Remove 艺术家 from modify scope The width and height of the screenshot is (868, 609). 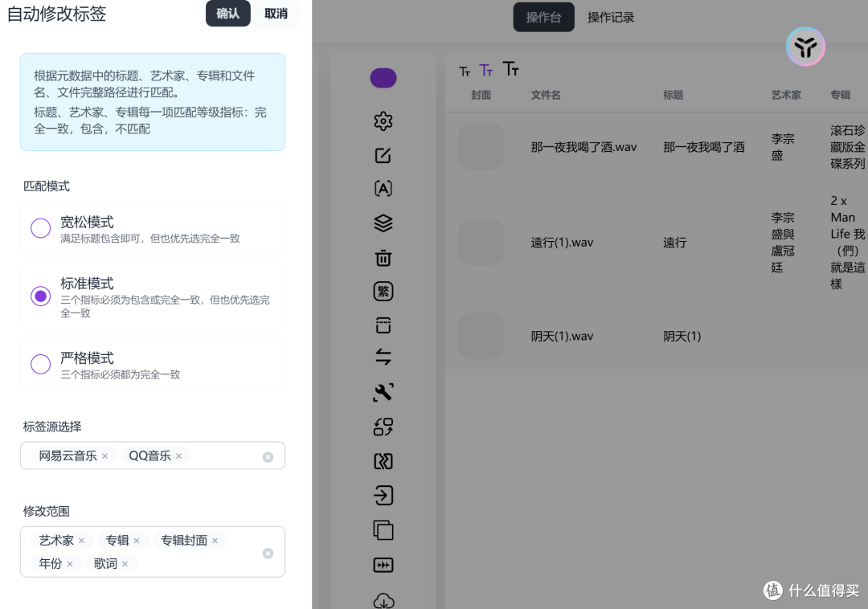pyautogui.click(x=81, y=541)
